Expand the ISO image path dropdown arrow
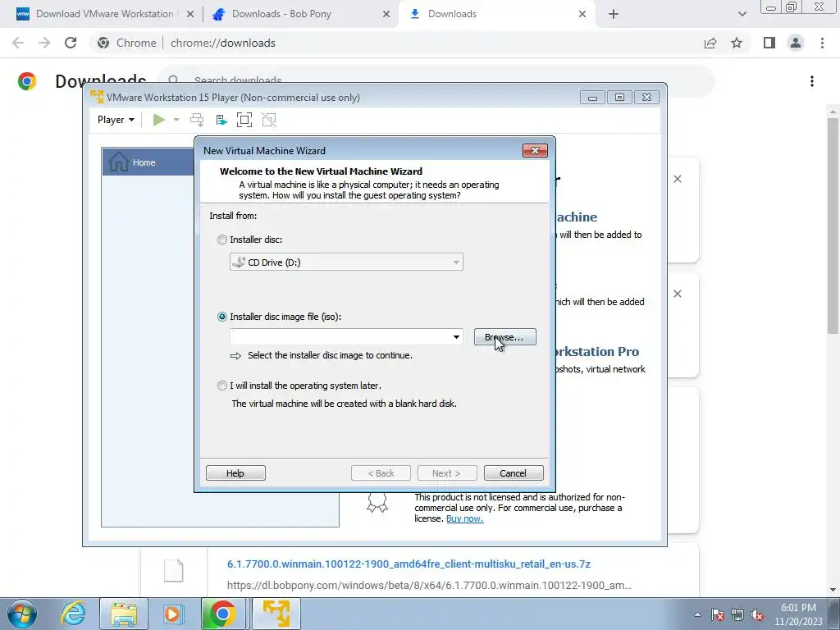 click(456, 337)
